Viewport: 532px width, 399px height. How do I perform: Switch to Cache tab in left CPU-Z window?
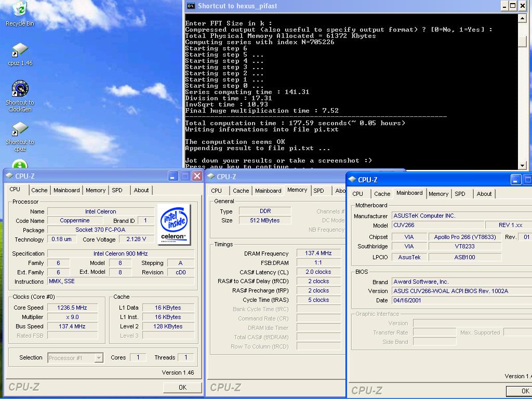pos(39,190)
